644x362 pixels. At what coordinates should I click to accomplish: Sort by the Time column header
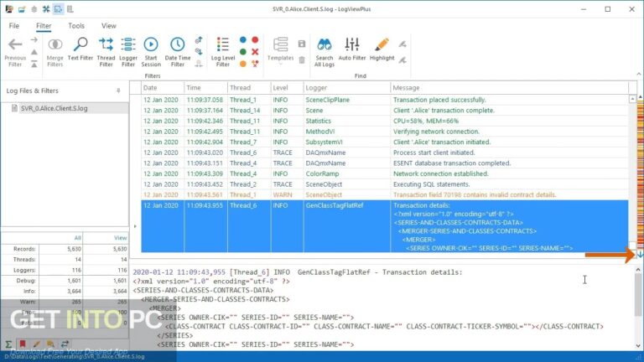(x=205, y=88)
